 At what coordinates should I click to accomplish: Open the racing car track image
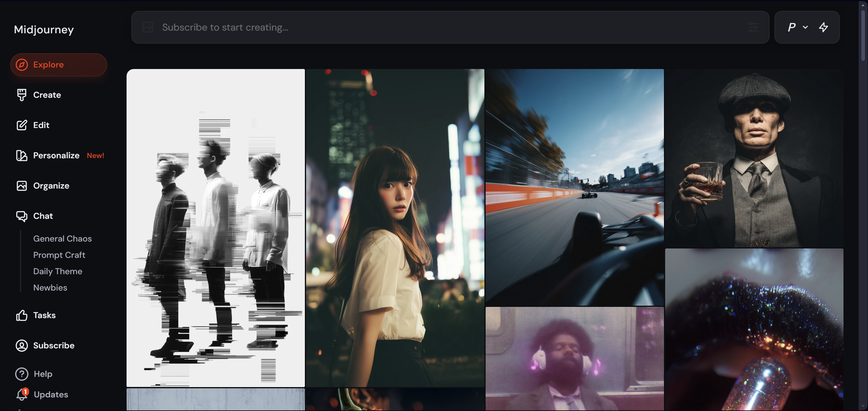575,187
